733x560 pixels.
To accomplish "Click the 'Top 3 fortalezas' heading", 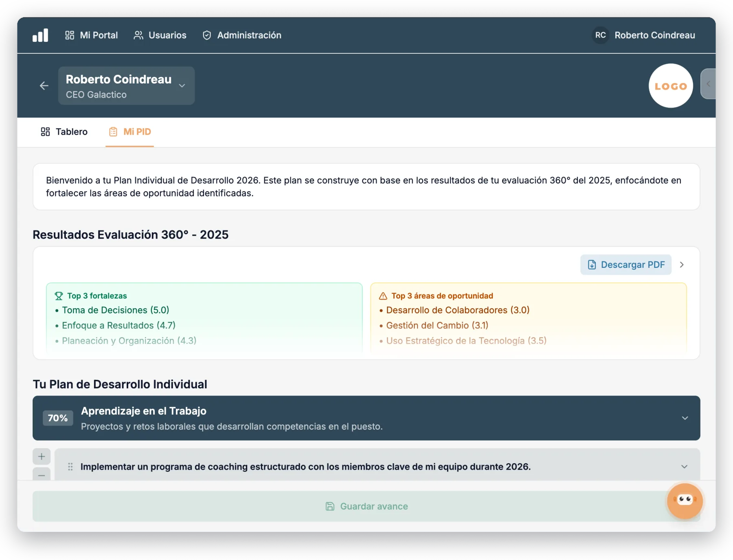I will click(97, 296).
